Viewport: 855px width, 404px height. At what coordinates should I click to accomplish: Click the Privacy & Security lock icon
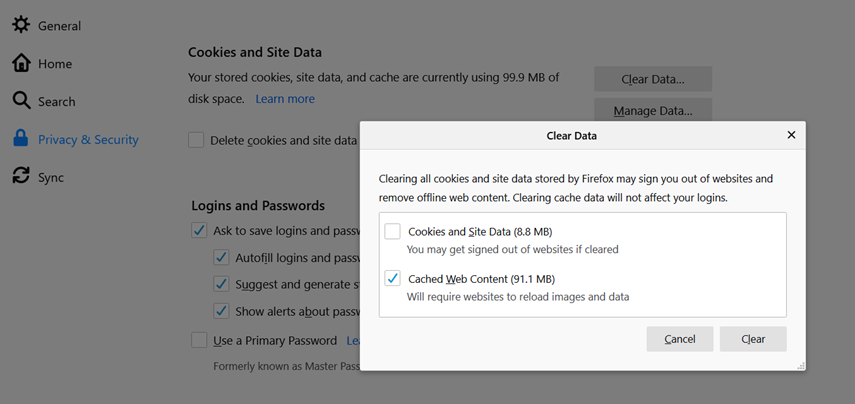pyautogui.click(x=21, y=139)
